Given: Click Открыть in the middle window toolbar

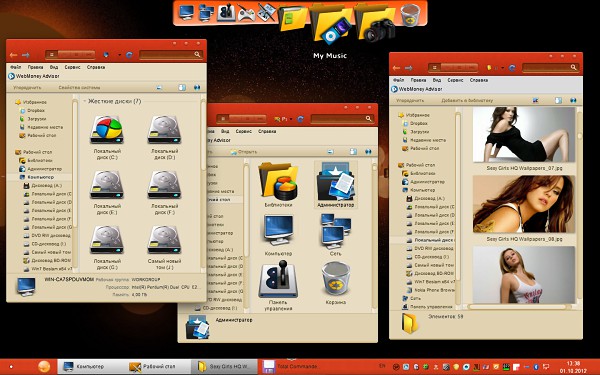Looking at the screenshot, I should pos(244,152).
